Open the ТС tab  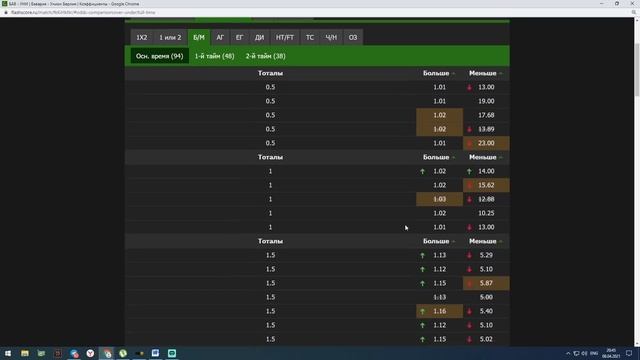pos(310,38)
